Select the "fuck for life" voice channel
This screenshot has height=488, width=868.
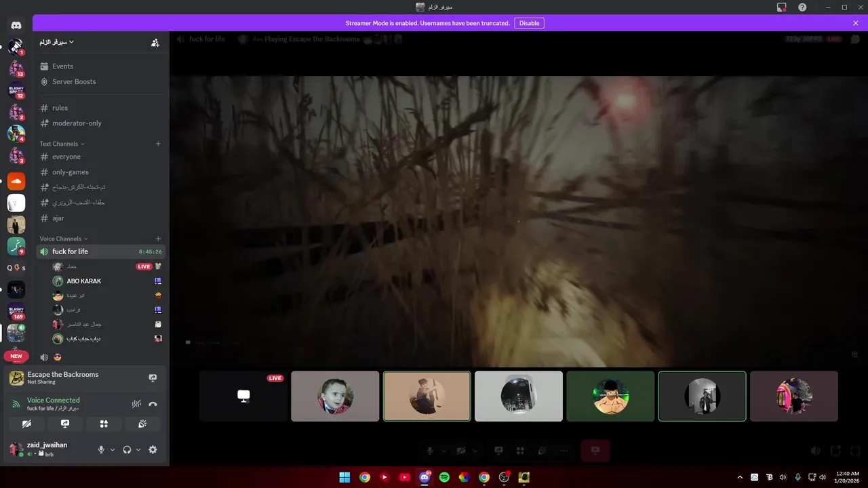point(100,251)
